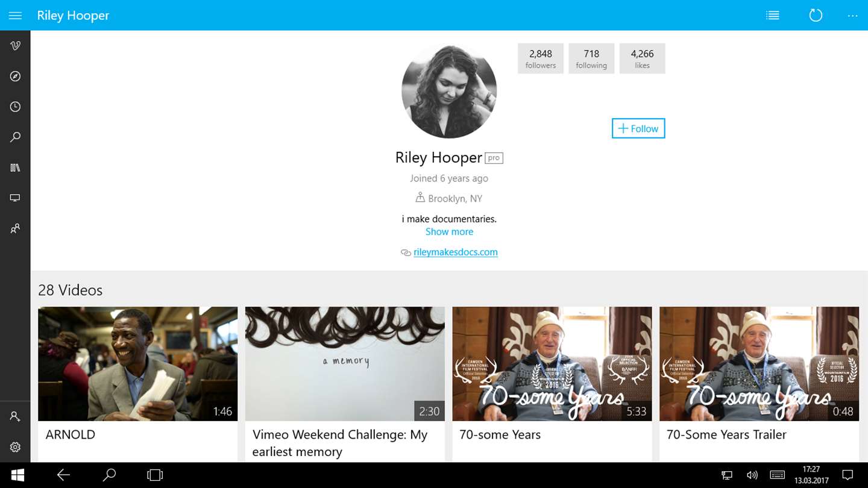This screenshot has width=868, height=488.
Task: Open the Library books icon
Action: (15, 167)
